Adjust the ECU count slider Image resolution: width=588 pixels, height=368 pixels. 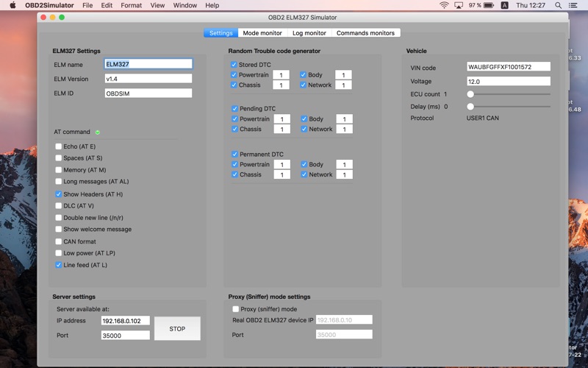point(470,94)
